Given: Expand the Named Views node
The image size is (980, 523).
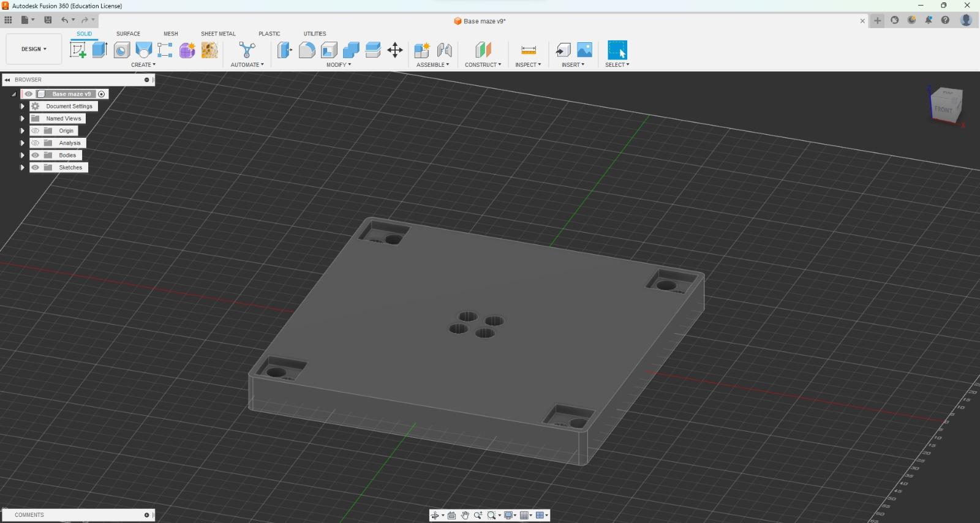Looking at the screenshot, I should click(x=23, y=118).
